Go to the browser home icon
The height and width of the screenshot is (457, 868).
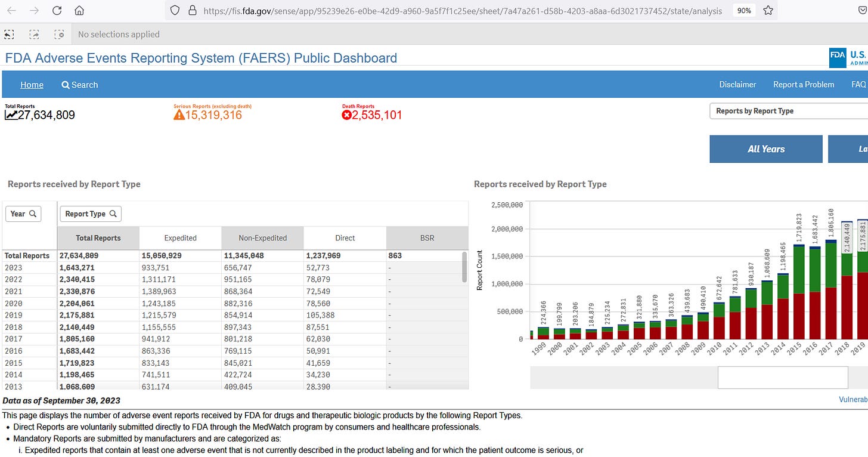tap(79, 11)
